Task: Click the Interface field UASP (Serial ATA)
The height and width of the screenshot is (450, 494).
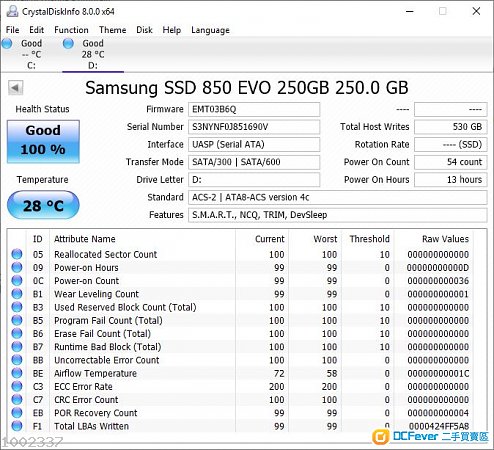Action: click(x=254, y=144)
